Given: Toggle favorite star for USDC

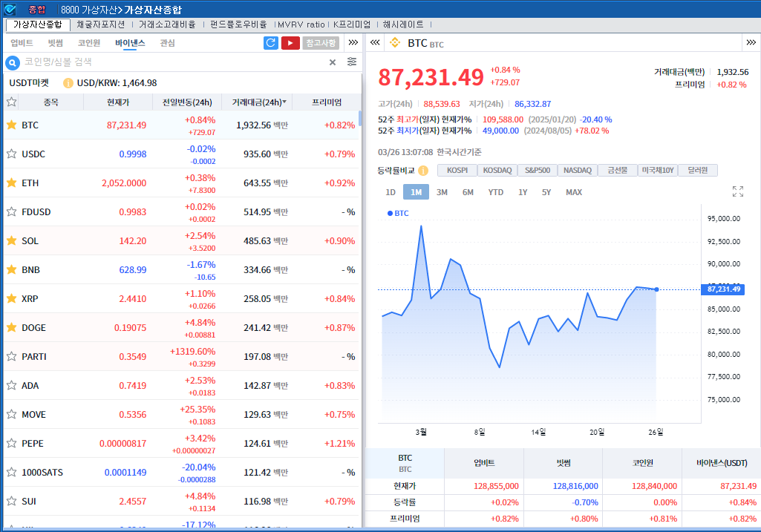Looking at the screenshot, I should 11,154.
